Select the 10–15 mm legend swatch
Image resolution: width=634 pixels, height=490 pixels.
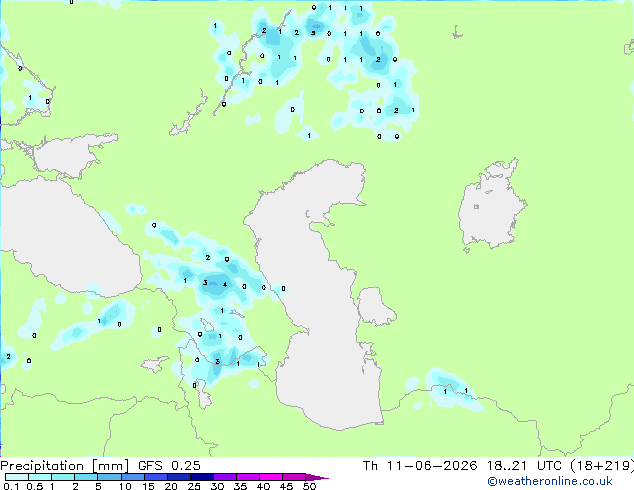132,477
